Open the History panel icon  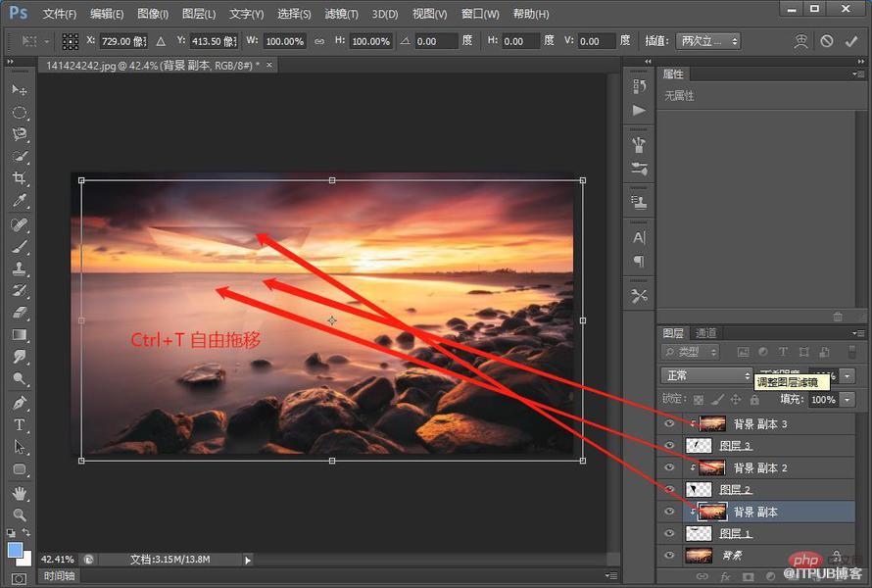point(639,86)
